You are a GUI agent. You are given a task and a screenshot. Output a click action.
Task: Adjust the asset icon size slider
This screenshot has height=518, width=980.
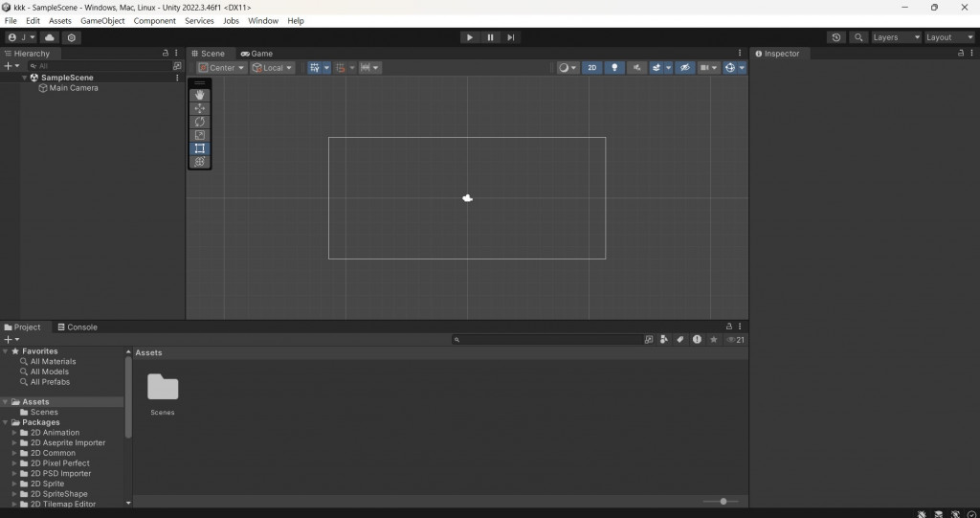coord(724,501)
